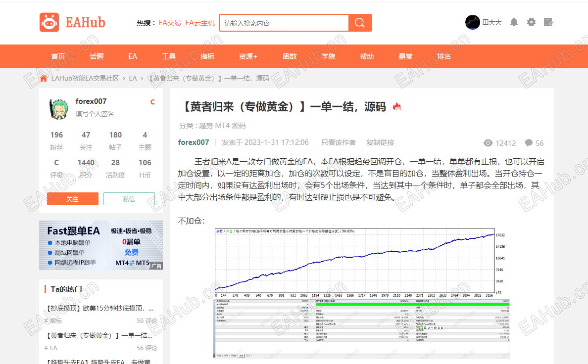Click hot search term EA云主机
588x364 pixels.
pos(200,23)
